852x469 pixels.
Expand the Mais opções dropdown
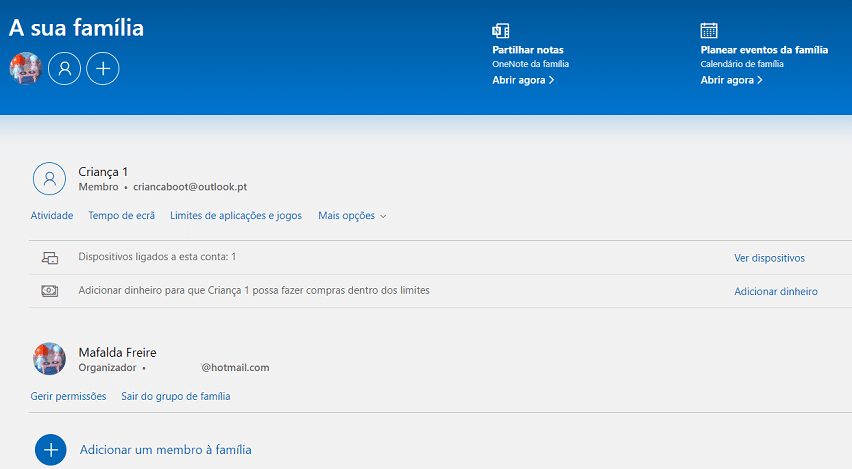352,216
